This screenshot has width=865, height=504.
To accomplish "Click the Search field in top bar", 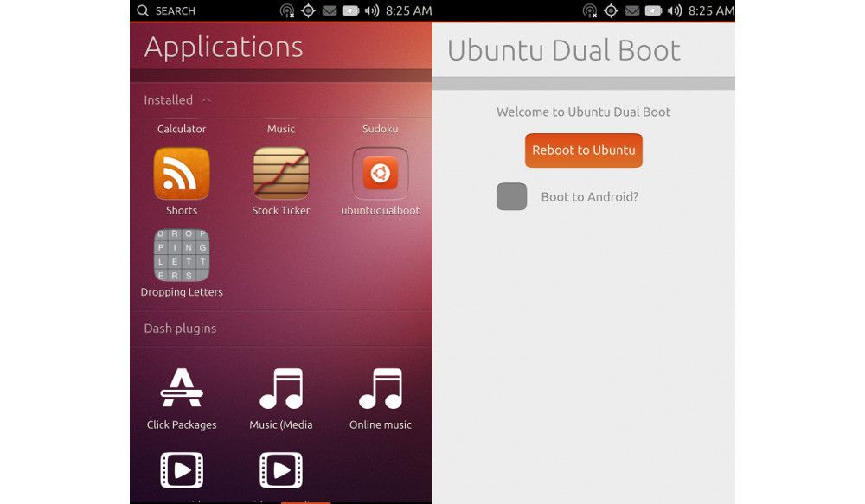I will pos(176,11).
